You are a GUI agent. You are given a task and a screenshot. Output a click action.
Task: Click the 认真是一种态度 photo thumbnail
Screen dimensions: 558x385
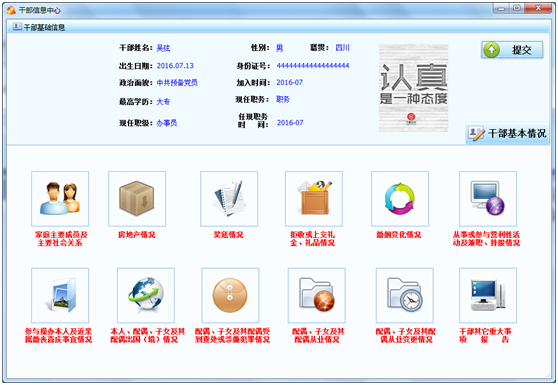[414, 88]
